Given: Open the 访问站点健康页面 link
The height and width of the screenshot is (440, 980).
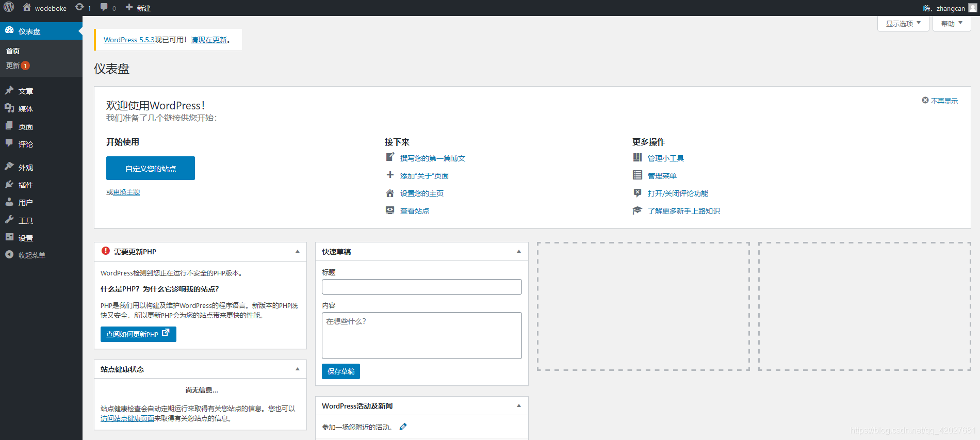Looking at the screenshot, I should (x=127, y=418).
